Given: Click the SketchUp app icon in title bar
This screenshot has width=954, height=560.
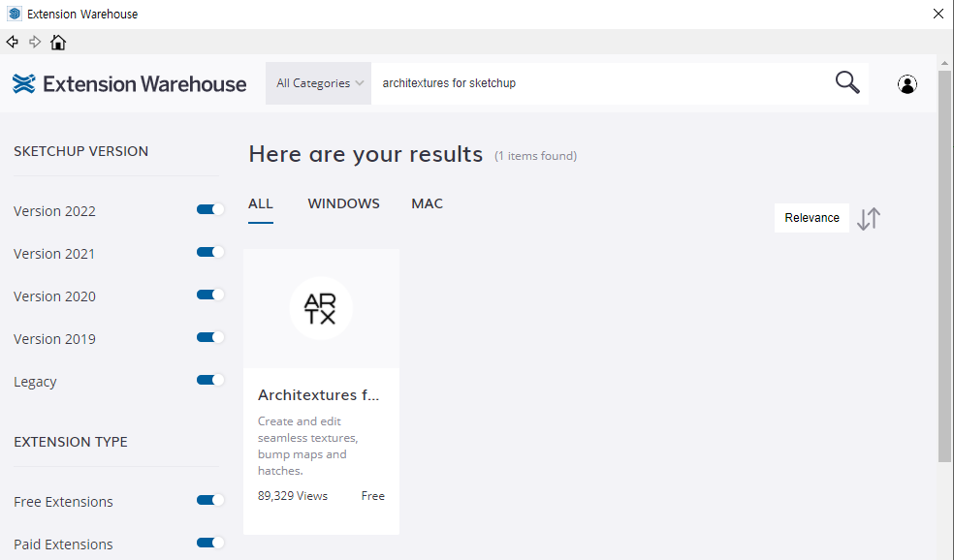Looking at the screenshot, I should pos(15,14).
